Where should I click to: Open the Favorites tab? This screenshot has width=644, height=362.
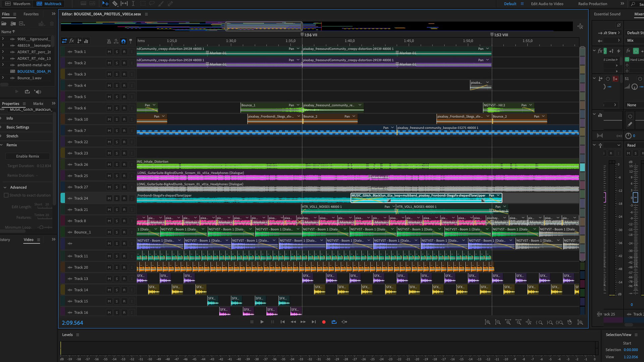[31, 14]
